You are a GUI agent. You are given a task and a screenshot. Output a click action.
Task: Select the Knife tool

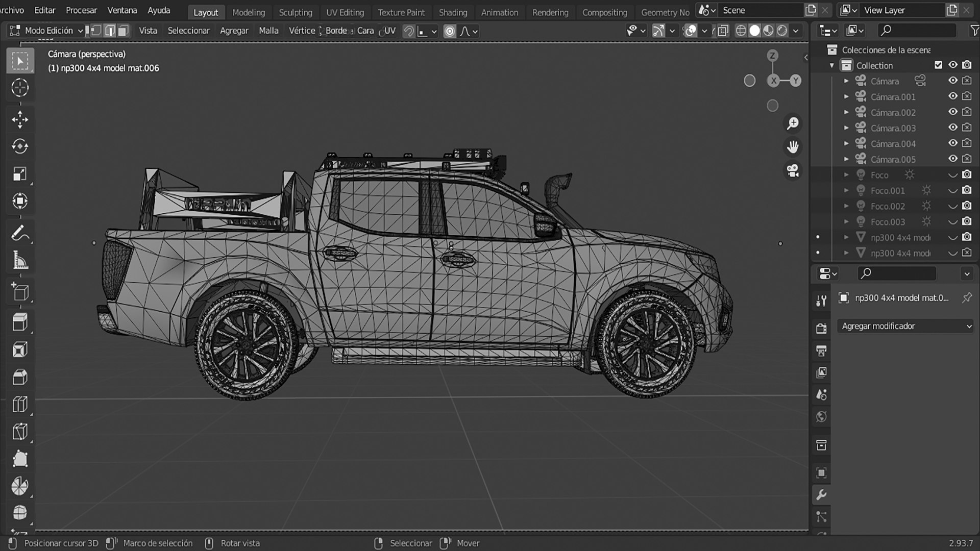tap(20, 432)
